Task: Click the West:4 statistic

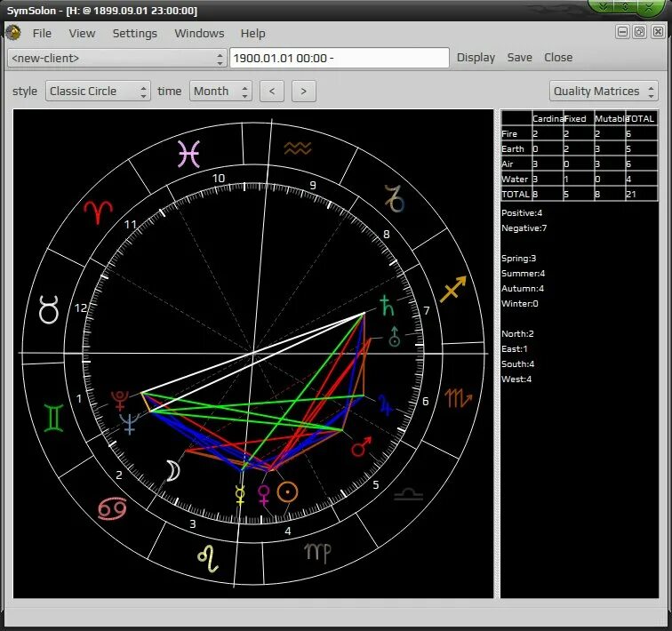Action: (516, 379)
